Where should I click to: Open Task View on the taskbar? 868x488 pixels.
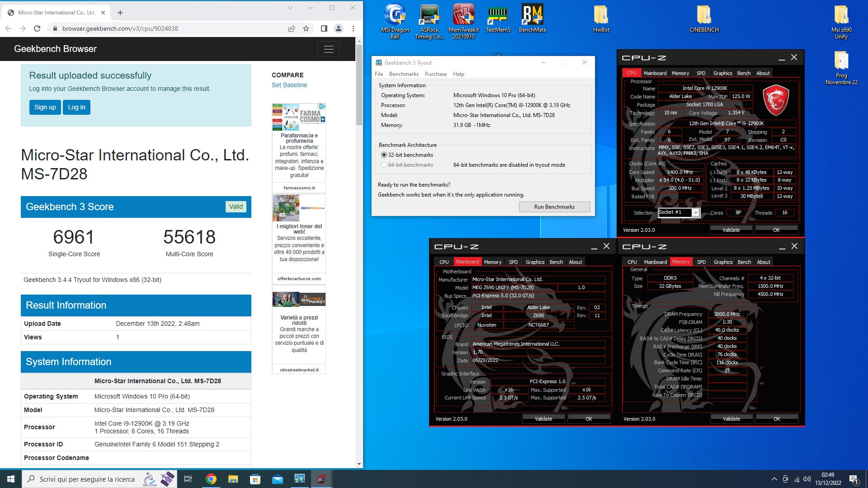(x=188, y=479)
